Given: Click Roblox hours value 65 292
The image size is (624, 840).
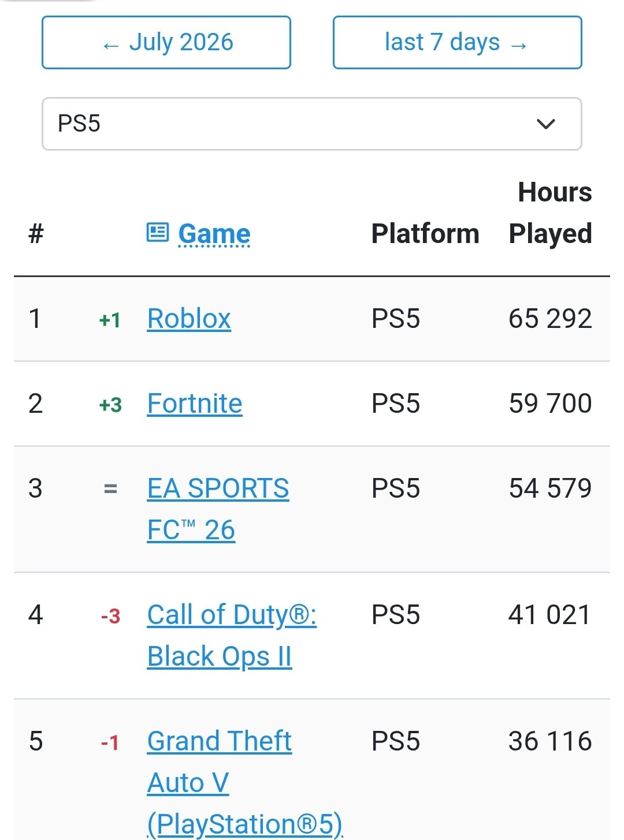Looking at the screenshot, I should 551,319.
